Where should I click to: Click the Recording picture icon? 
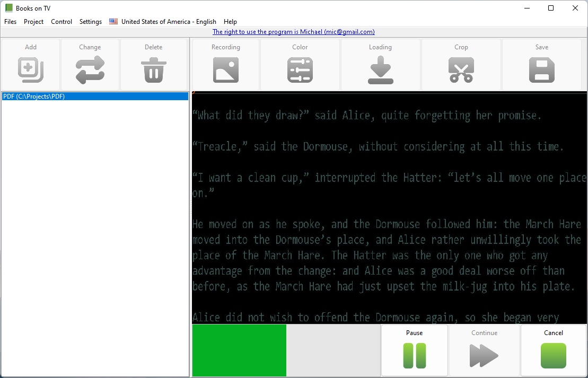(x=226, y=70)
